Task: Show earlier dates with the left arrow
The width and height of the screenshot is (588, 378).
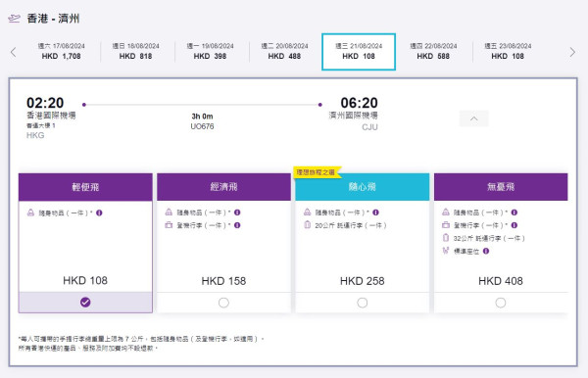Action: tap(14, 52)
